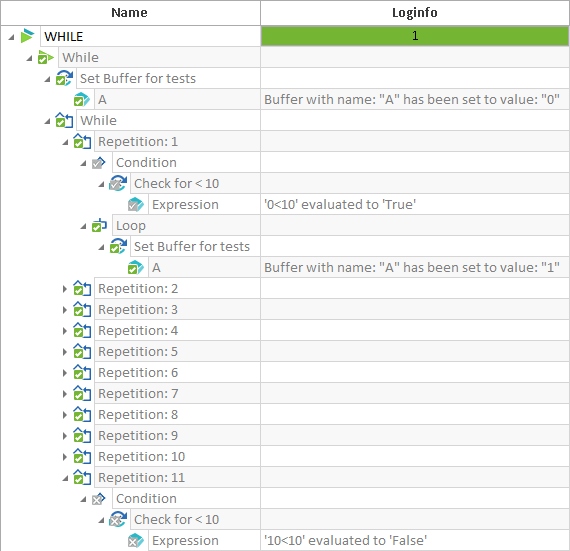This screenshot has width=570, height=551.
Task: Click the Loginfo column header
Action: pyautogui.click(x=415, y=13)
